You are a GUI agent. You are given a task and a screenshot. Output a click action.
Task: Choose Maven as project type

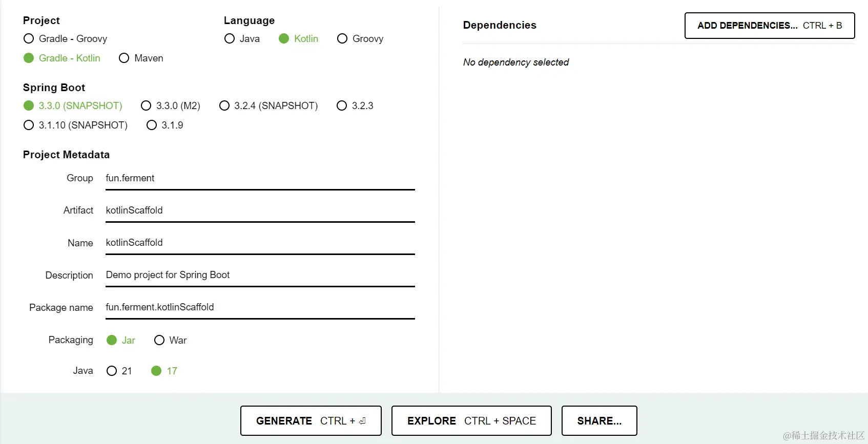141,58
